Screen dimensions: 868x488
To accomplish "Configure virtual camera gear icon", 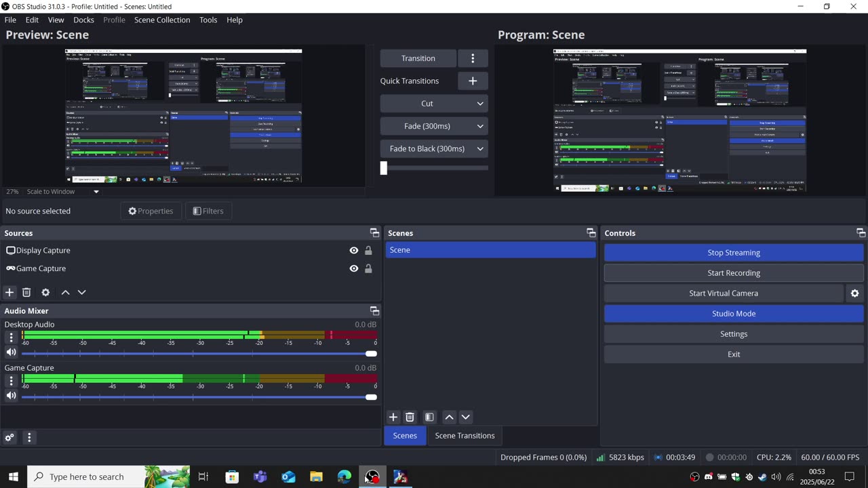I will click(x=854, y=293).
